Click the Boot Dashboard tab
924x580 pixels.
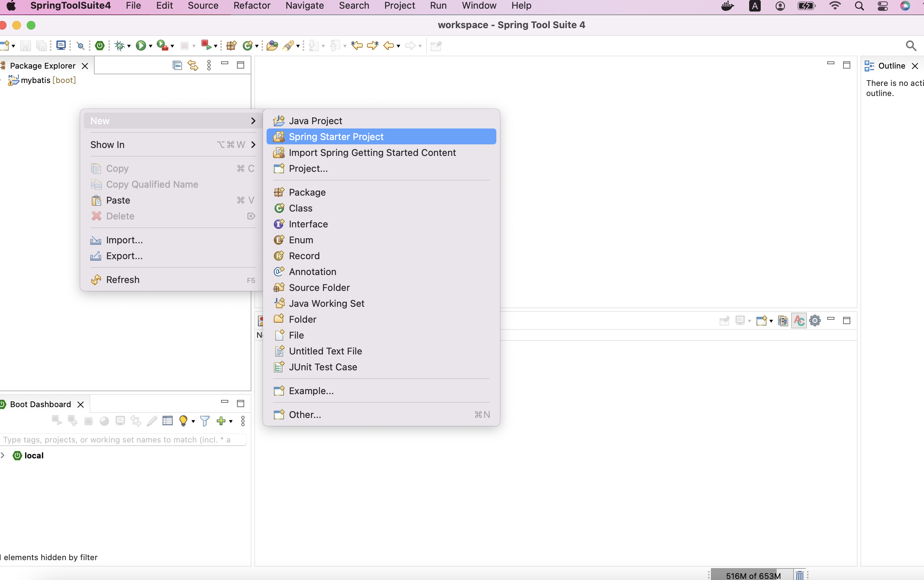pyautogui.click(x=40, y=404)
